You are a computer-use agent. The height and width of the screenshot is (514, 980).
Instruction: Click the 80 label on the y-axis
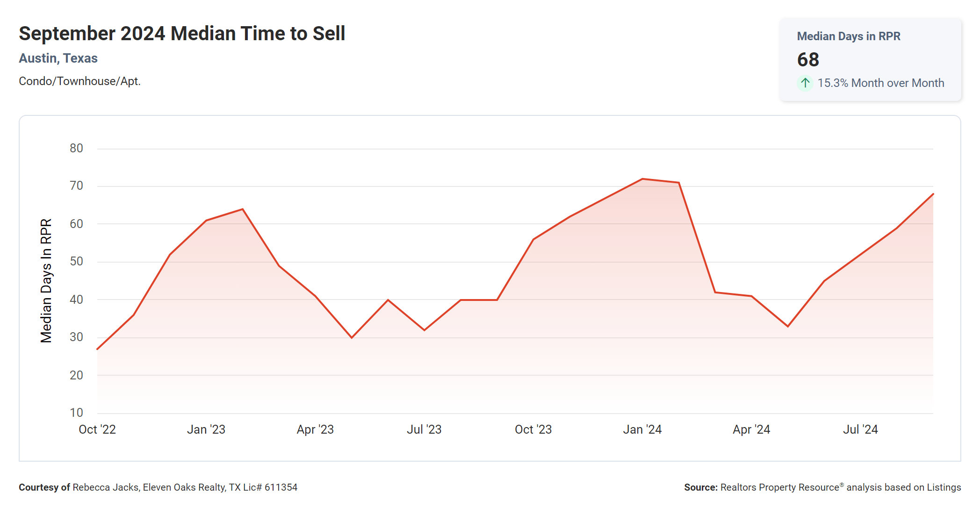click(76, 149)
